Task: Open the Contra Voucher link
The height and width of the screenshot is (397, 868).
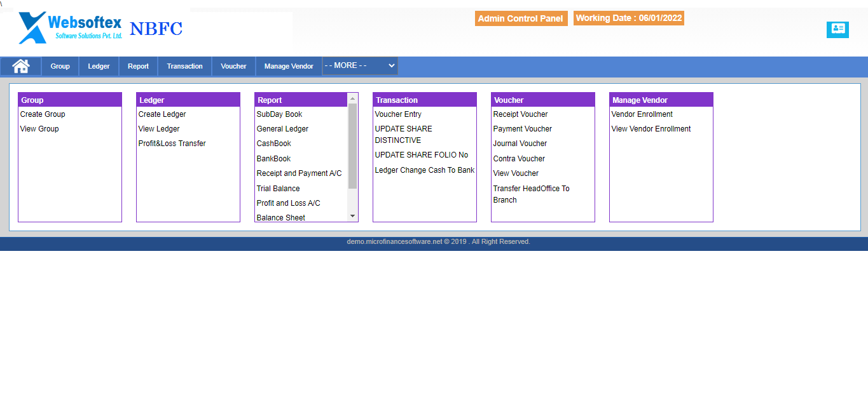Action: [519, 159]
